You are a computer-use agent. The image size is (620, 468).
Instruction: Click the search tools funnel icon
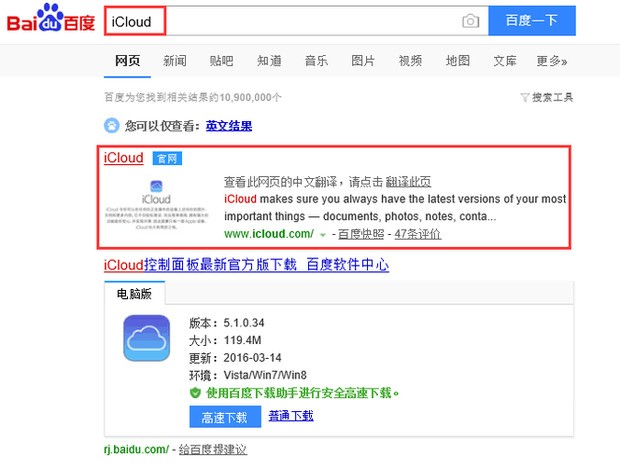tap(525, 97)
